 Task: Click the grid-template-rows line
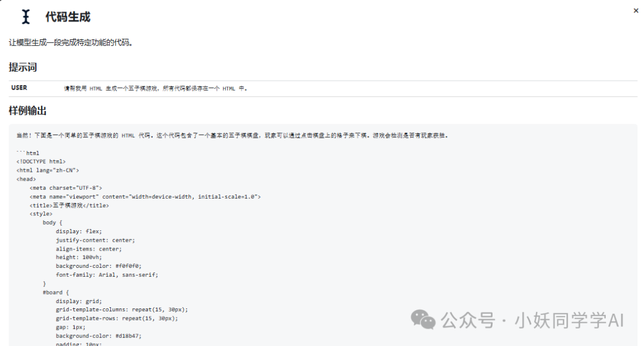[117, 319]
